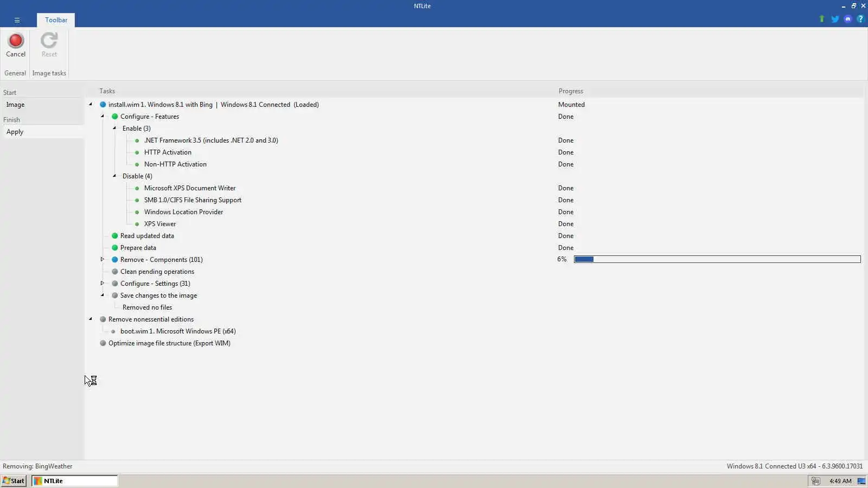This screenshot has height=488, width=868.
Task: Click the gray dot beside Clean pending operations
Action: pyautogui.click(x=114, y=272)
